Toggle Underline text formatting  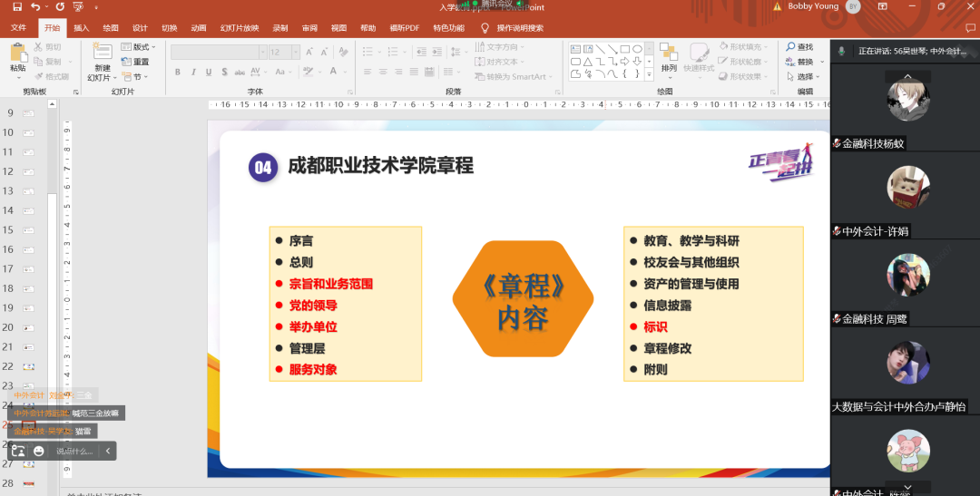click(209, 73)
